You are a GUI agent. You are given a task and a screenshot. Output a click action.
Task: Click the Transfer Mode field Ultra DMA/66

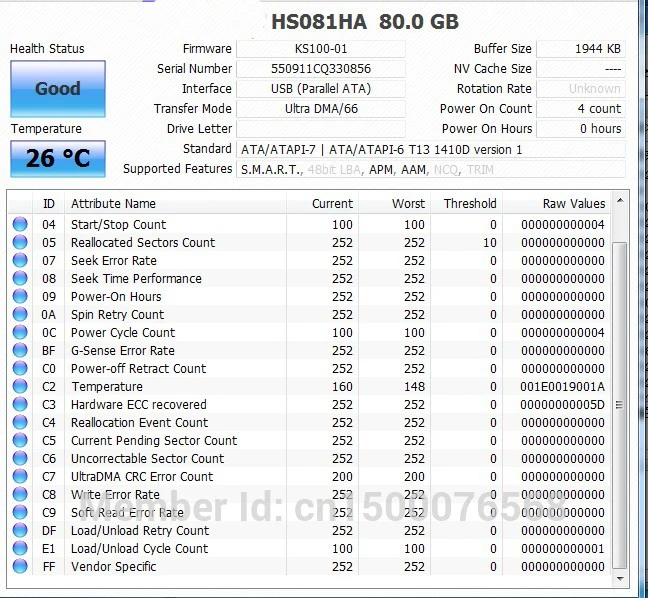coord(321,109)
